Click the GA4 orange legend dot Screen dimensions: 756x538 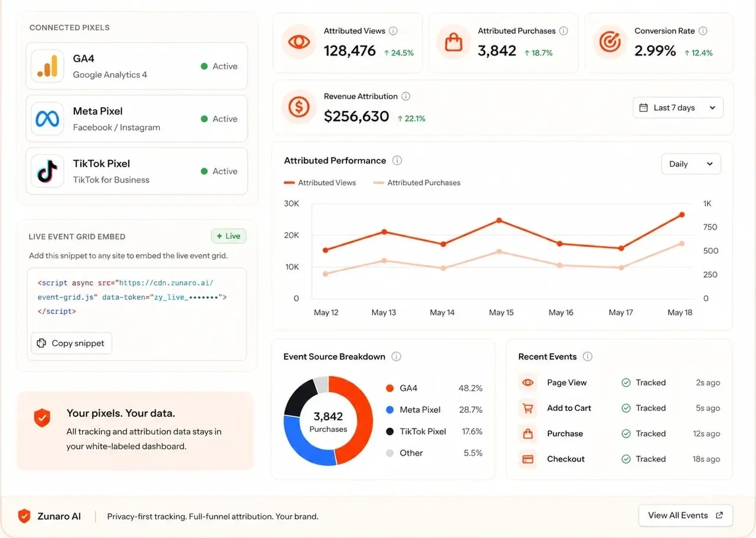390,389
